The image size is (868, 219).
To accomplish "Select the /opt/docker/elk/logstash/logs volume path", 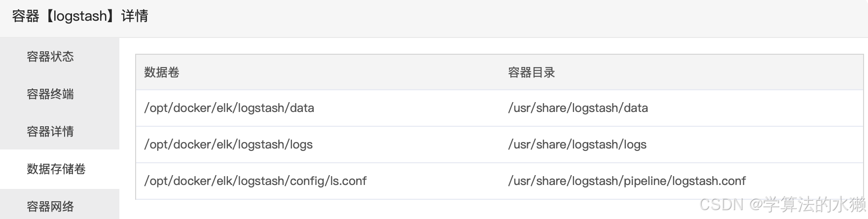I will tap(228, 145).
